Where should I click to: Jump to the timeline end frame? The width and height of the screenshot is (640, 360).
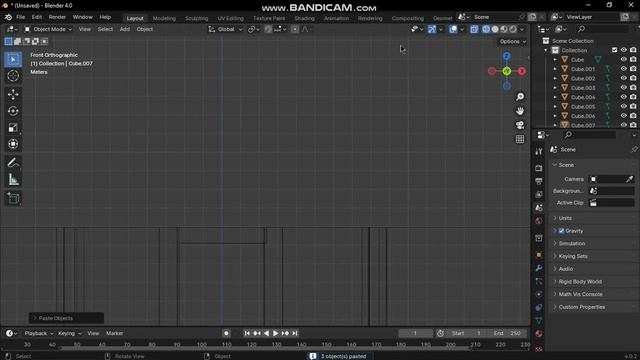pyautogui.click(x=294, y=333)
